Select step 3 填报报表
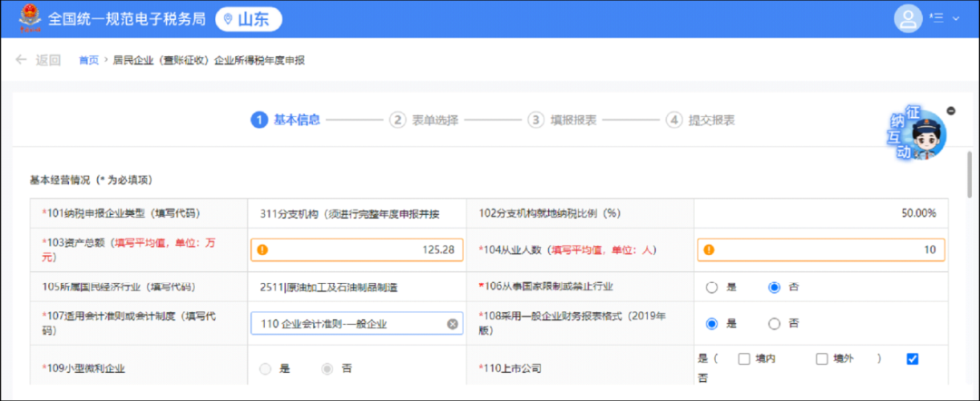The image size is (980, 401). pyautogui.click(x=562, y=120)
